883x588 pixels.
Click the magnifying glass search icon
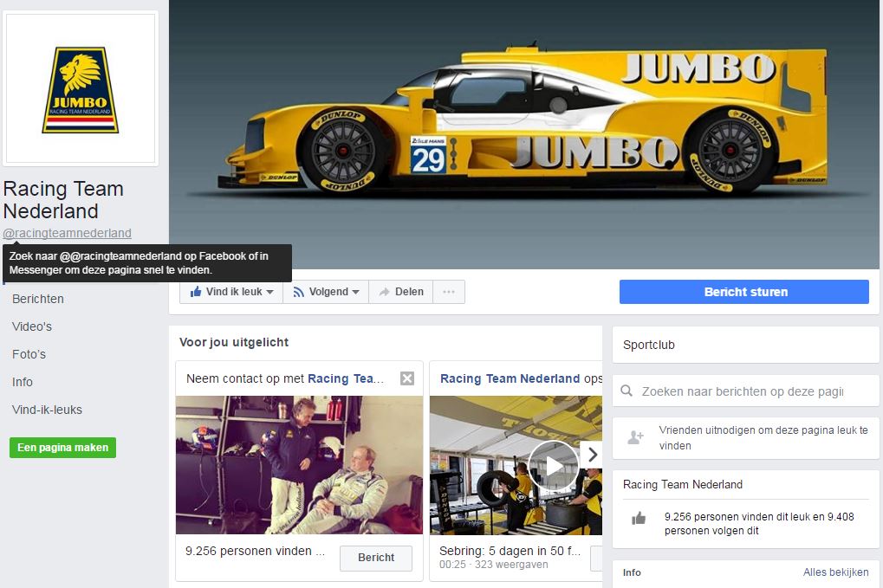(627, 391)
